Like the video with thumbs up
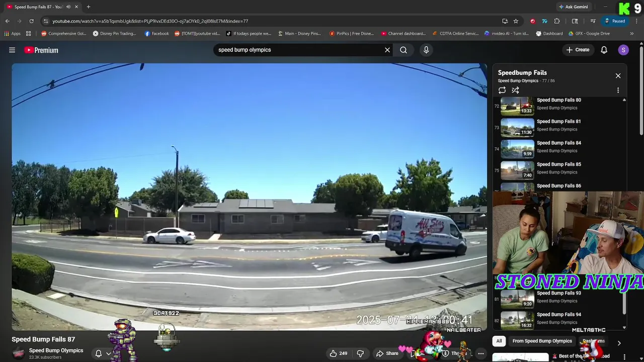This screenshot has width=644, height=362. (x=339, y=353)
